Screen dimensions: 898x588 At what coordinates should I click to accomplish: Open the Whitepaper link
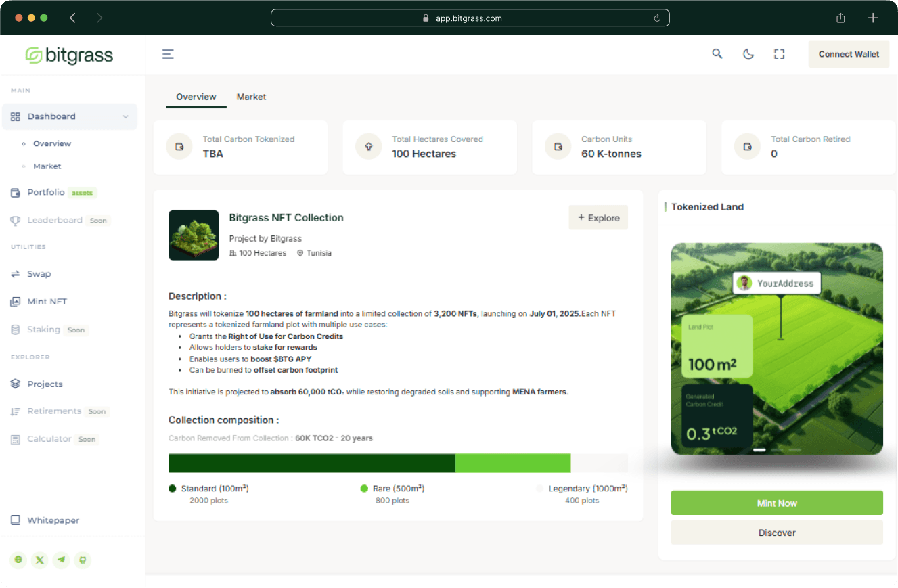point(53,520)
